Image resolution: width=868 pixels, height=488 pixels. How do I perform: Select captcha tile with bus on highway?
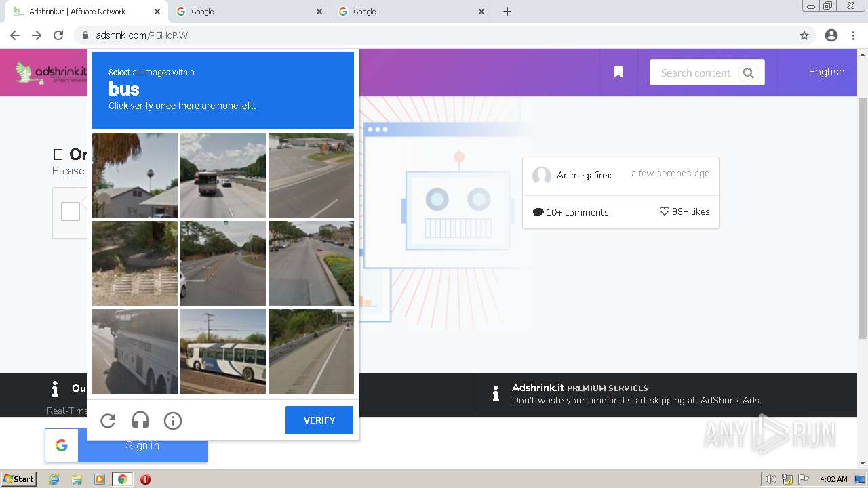(223, 176)
